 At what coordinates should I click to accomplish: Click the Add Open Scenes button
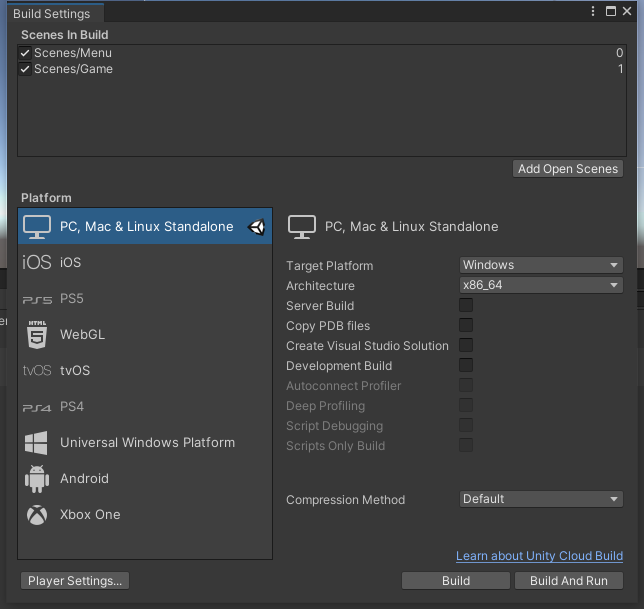pos(568,169)
